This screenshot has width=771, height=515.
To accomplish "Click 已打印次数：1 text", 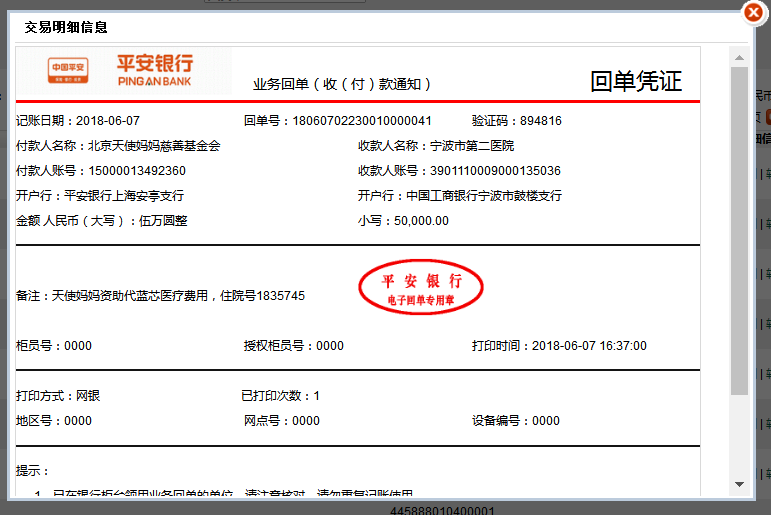I will point(280,396).
